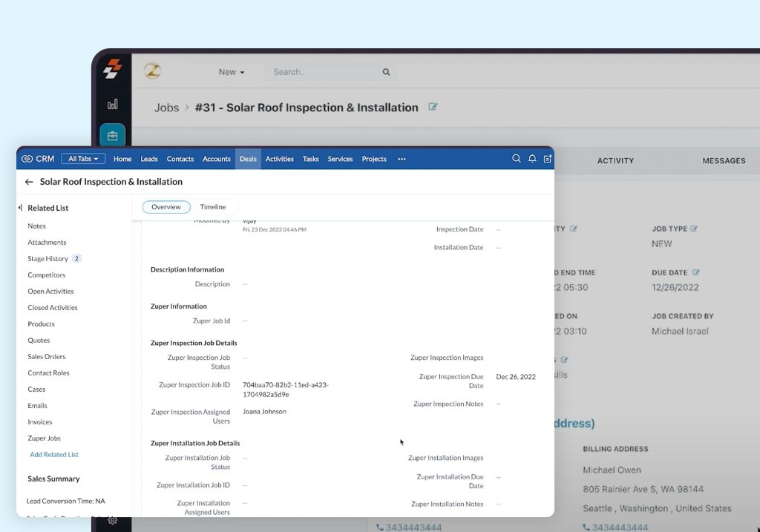This screenshot has width=760, height=532.
Task: Open Emails in Related List
Action: coord(37,406)
